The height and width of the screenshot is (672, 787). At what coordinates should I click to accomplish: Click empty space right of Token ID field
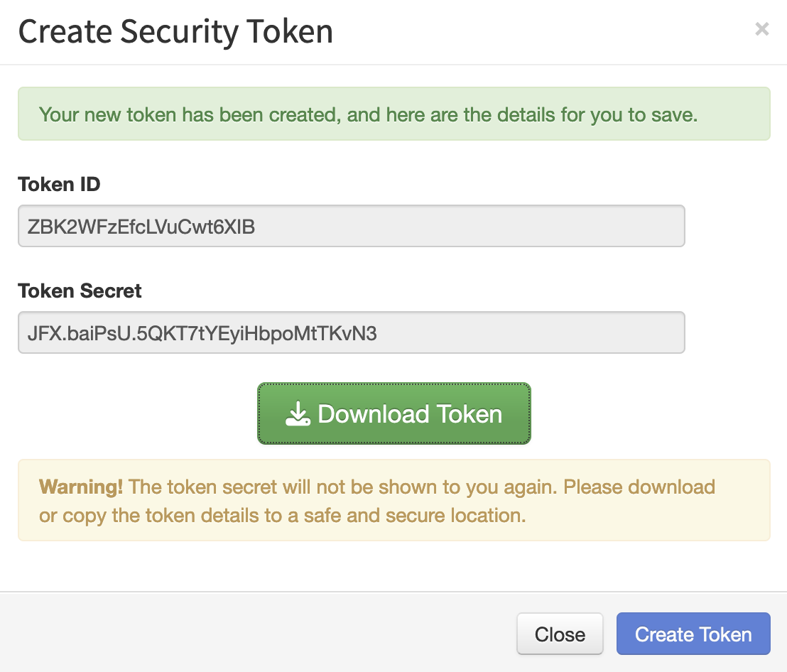[x=728, y=226]
